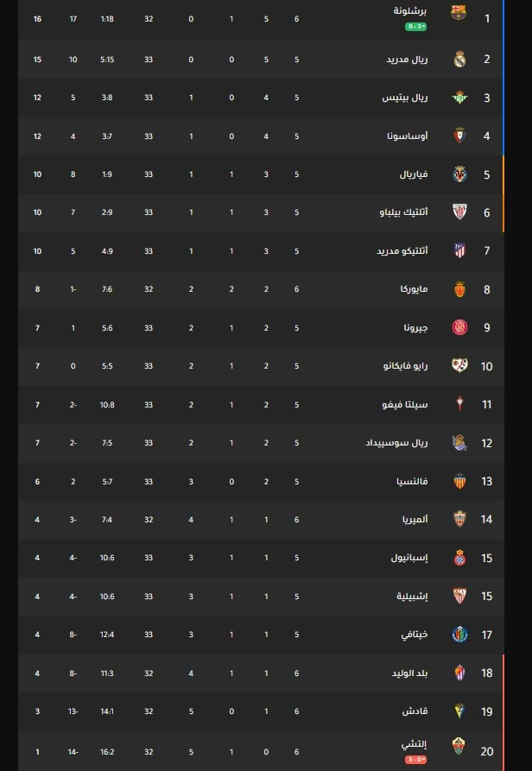
Task: Click the Getafe blue crest
Action: (459, 635)
